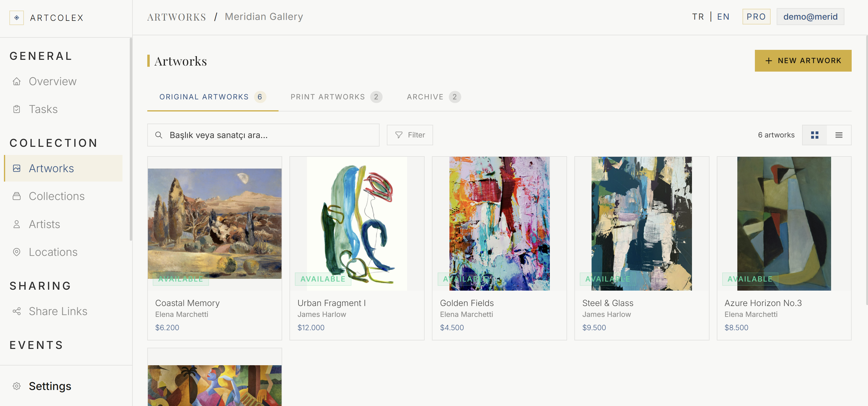Click the $9.500 price

coord(594,327)
